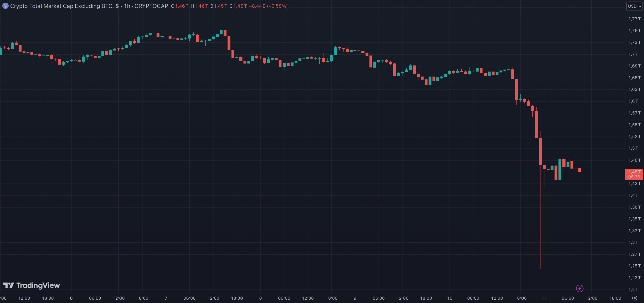Click the red current price label 1,45 T

(x=634, y=172)
